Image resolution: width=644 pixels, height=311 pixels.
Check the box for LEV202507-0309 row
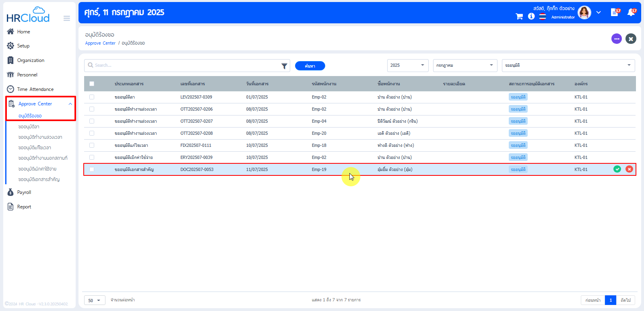pyautogui.click(x=92, y=97)
